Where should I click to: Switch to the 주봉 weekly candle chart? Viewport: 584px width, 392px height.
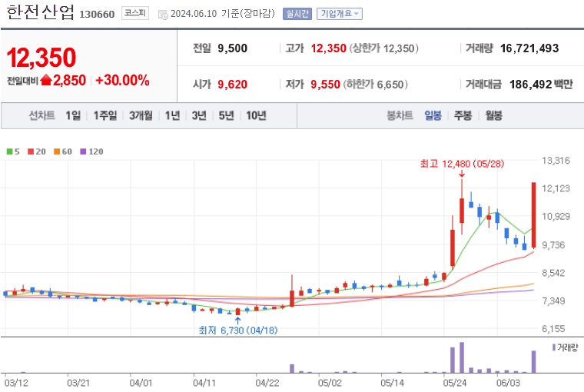click(463, 115)
